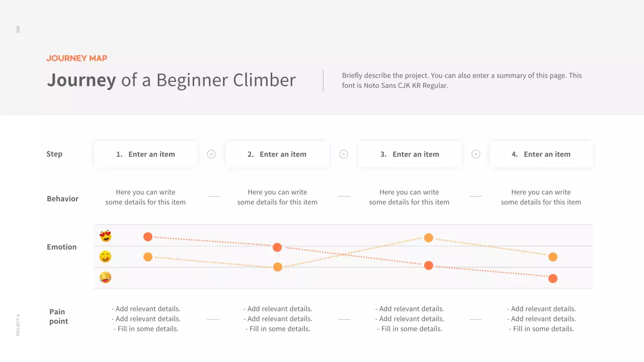Click the "2. Enter an item" step box
Viewport: 644px width, 362px height.
[x=277, y=154]
